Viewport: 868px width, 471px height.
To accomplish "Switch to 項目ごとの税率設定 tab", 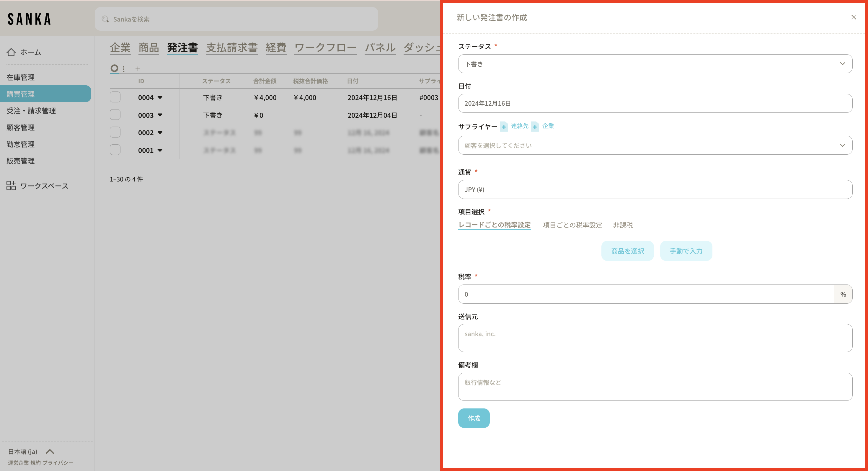I will pos(572,225).
